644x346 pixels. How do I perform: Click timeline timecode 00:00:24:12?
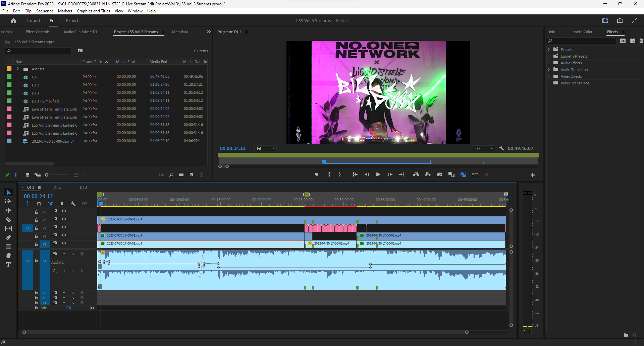pyautogui.click(x=38, y=196)
